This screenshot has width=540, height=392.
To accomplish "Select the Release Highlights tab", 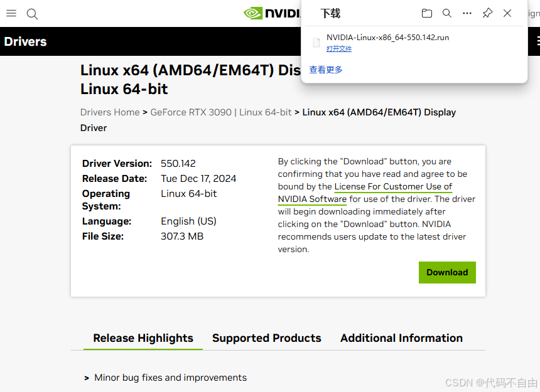I will click(143, 338).
